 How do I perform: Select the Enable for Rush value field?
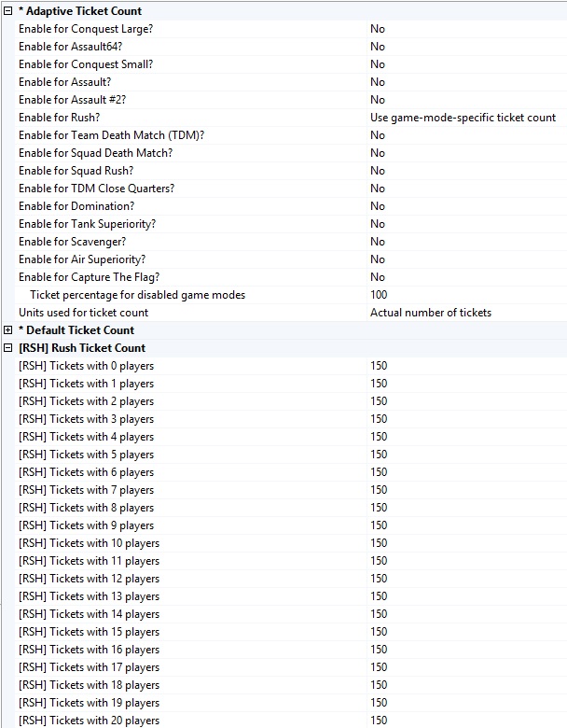pos(463,118)
